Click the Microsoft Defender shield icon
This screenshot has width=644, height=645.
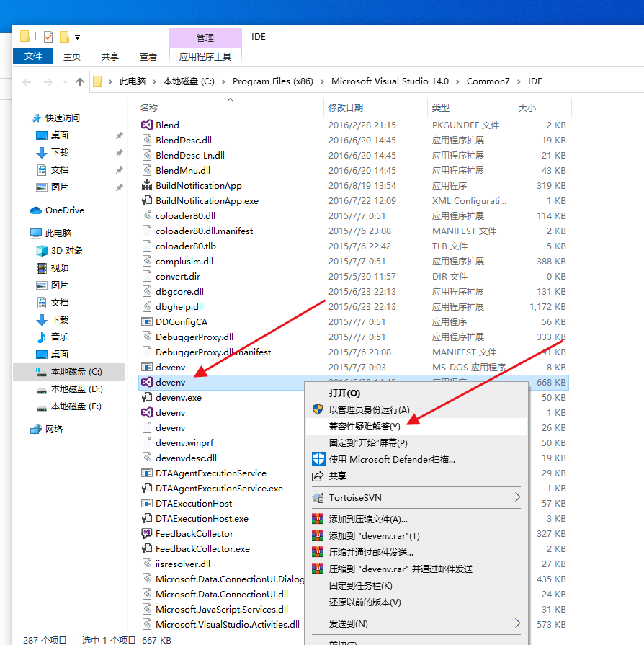point(318,459)
